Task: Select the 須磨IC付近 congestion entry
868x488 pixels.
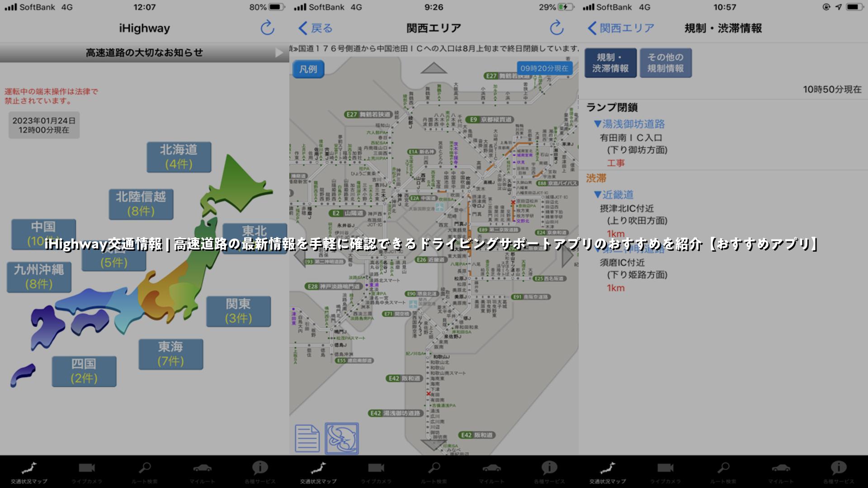Action: 622,263
